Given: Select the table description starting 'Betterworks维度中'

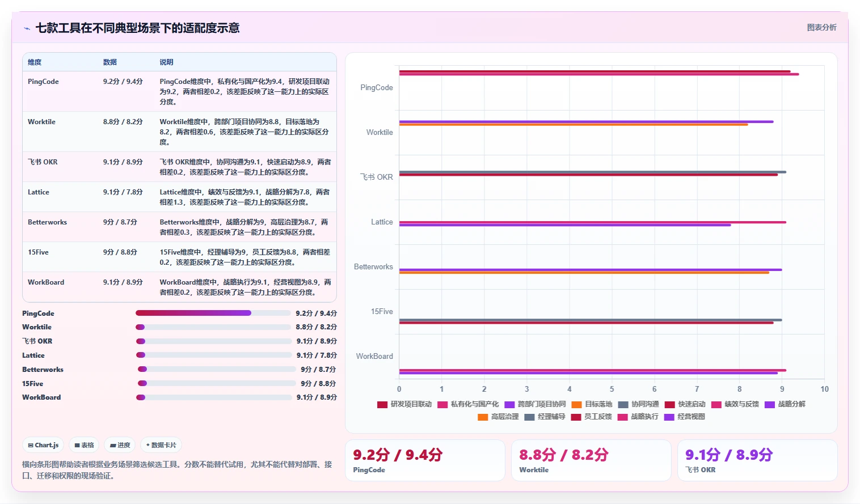Looking at the screenshot, I should [x=244, y=227].
